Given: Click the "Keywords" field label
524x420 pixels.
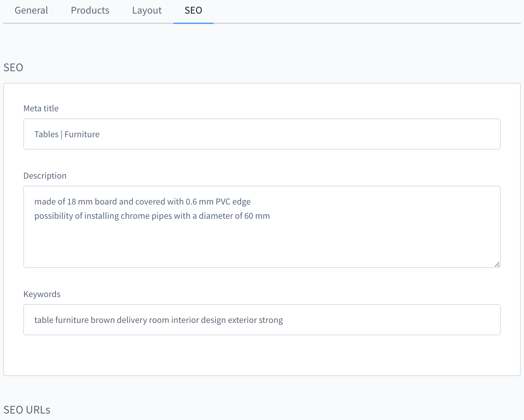Looking at the screenshot, I should pos(42,294).
